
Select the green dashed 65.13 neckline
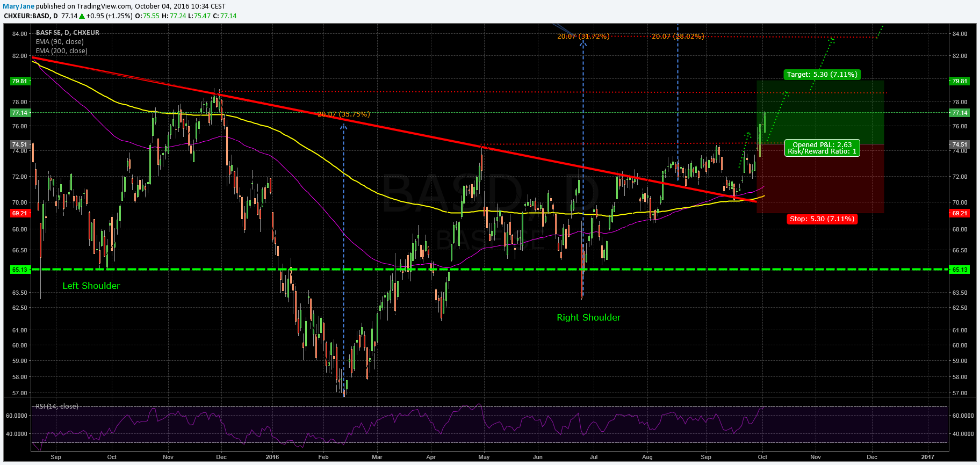tap(490, 270)
